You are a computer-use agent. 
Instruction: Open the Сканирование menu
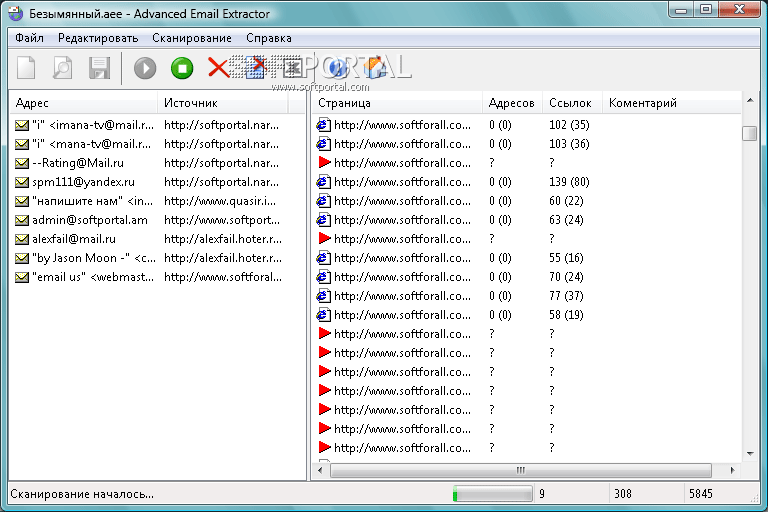point(192,38)
